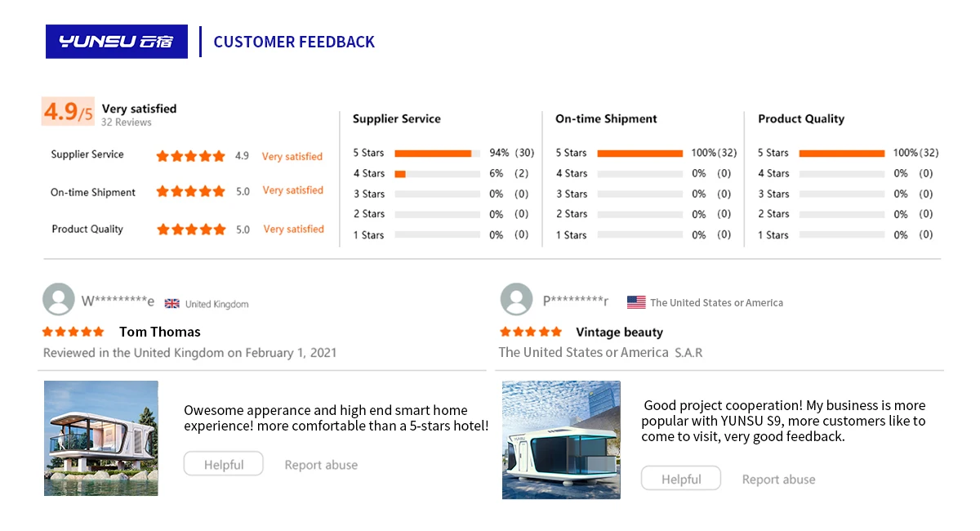Click the first reviewer's gray avatar icon
The height and width of the screenshot is (531, 980).
(58, 300)
